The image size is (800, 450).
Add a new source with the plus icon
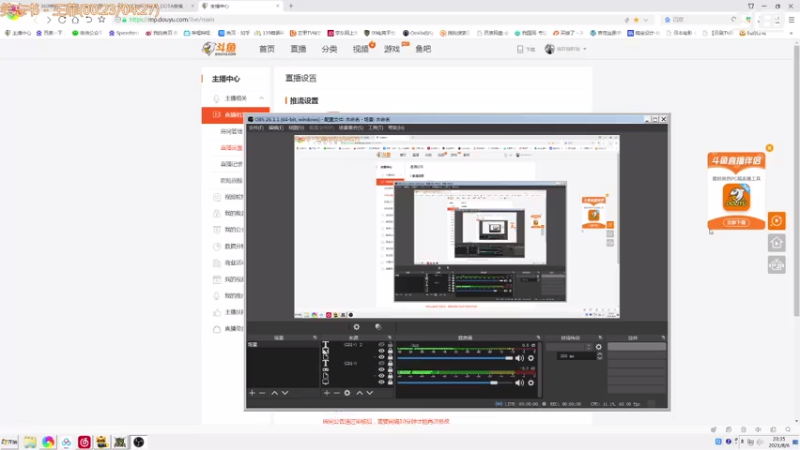(327, 393)
